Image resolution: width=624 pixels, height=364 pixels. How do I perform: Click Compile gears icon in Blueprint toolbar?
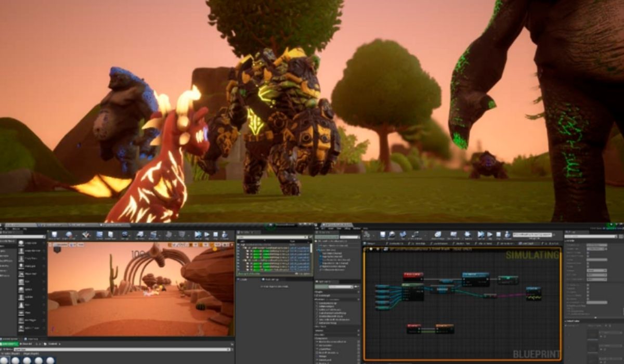tap(367, 235)
